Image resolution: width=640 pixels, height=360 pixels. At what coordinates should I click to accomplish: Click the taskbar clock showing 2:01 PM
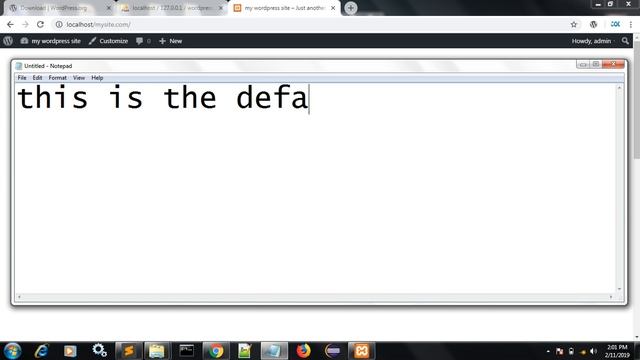[x=617, y=351]
